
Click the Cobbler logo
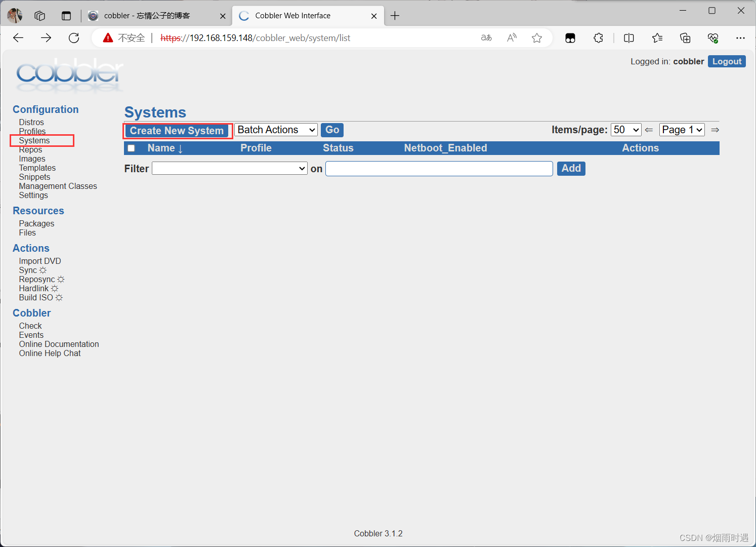pyautogui.click(x=69, y=75)
